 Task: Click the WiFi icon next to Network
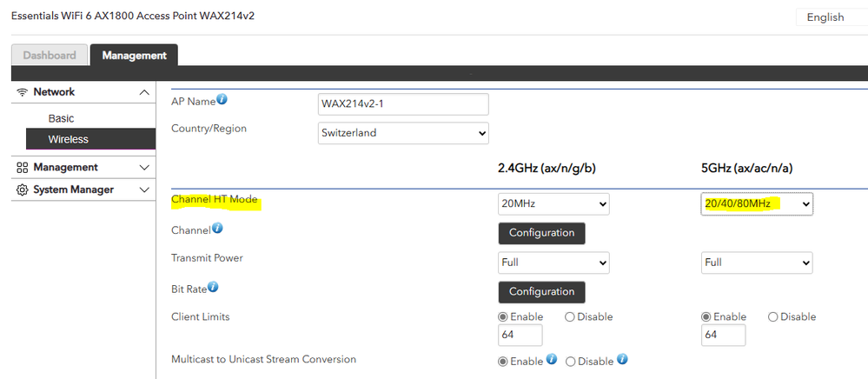click(23, 92)
